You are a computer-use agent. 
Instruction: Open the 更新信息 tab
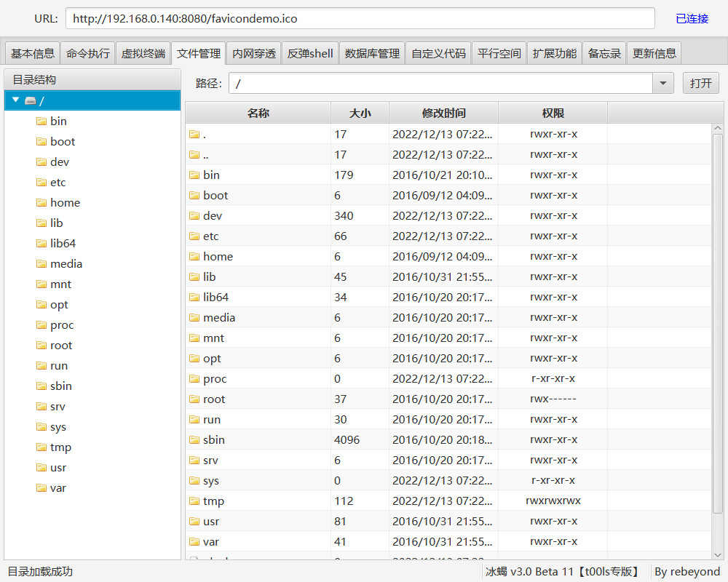pos(654,53)
